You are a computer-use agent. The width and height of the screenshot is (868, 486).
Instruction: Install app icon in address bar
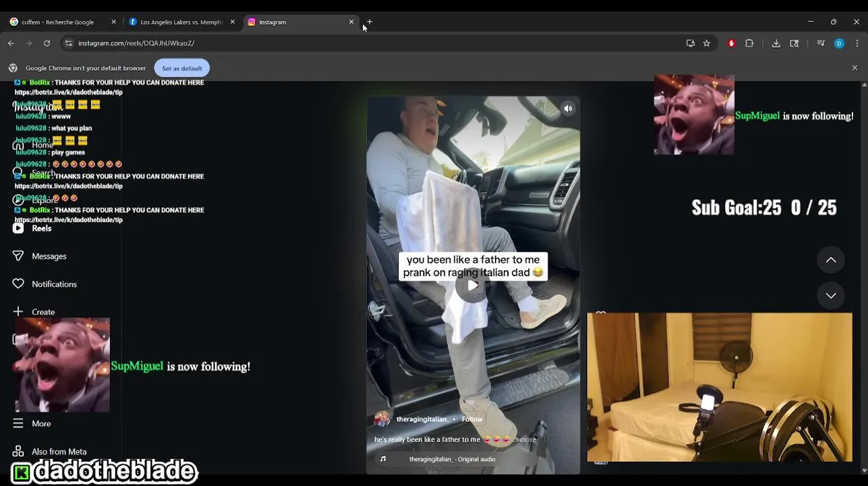pyautogui.click(x=691, y=43)
